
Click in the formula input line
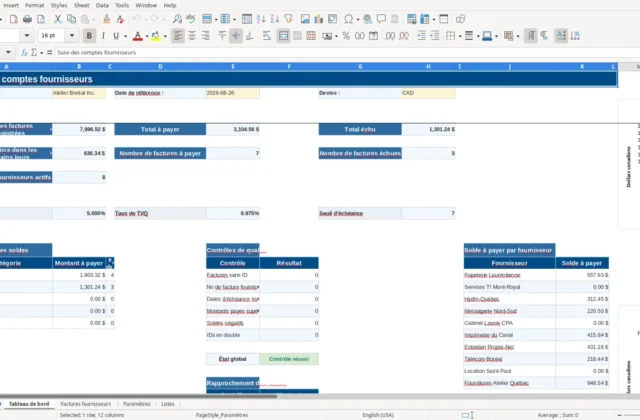coord(347,52)
